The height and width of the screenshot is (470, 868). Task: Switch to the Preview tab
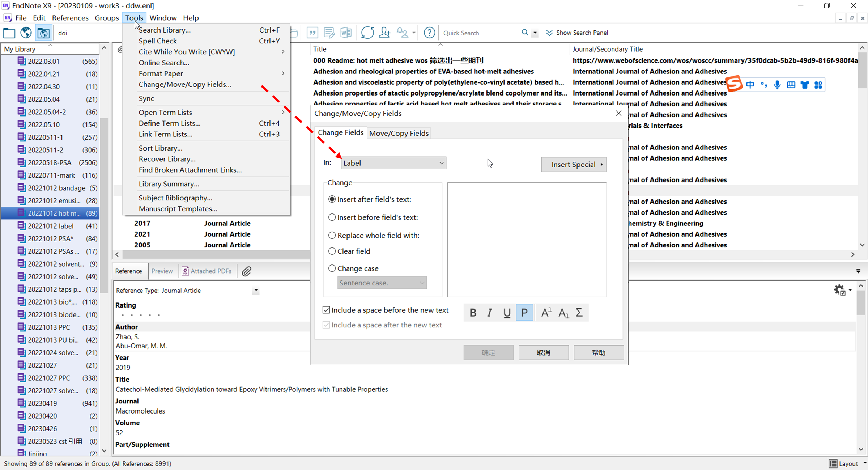point(162,271)
